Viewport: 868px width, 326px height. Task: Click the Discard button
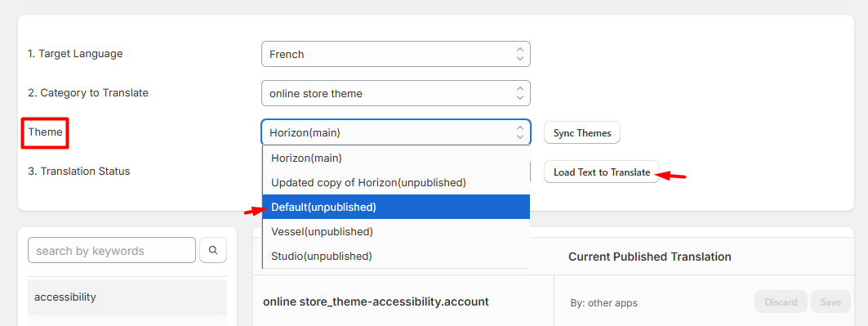click(x=781, y=302)
